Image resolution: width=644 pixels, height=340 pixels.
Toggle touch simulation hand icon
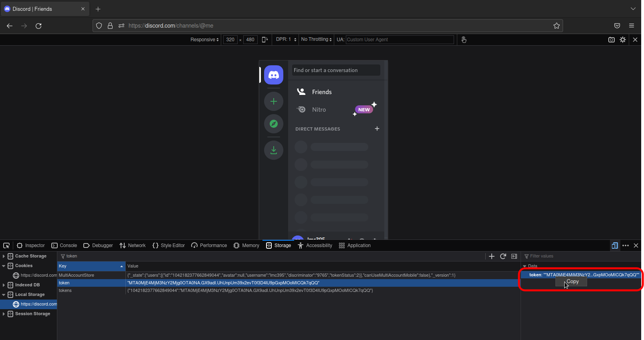[464, 40]
